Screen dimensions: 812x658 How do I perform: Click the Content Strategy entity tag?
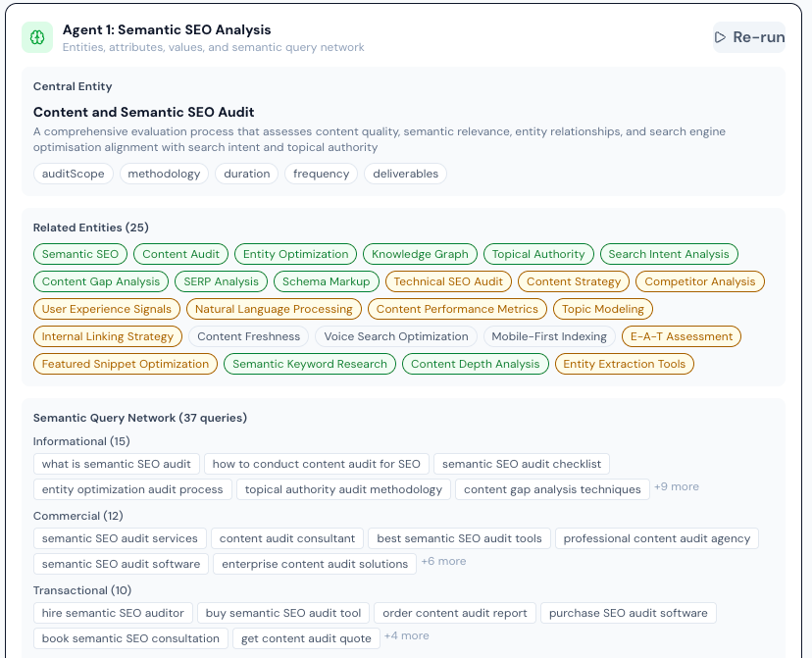pos(574,281)
